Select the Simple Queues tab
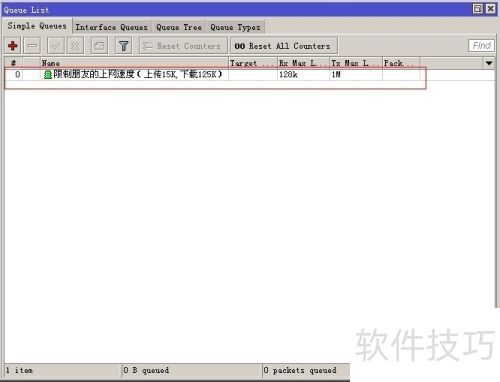This screenshot has width=500, height=382. [37, 26]
